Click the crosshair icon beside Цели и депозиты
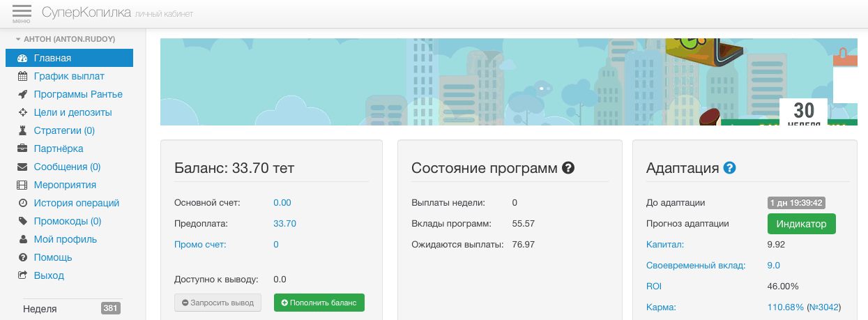Image resolution: width=868 pixels, height=320 pixels. pos(22,112)
